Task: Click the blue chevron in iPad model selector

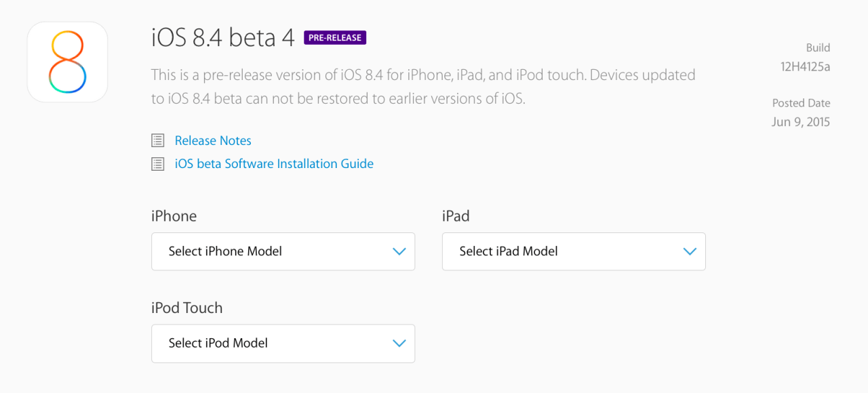Action: (690, 251)
